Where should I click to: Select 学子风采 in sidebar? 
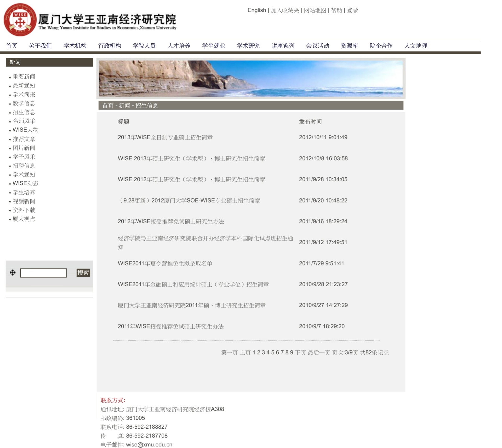coord(24,157)
